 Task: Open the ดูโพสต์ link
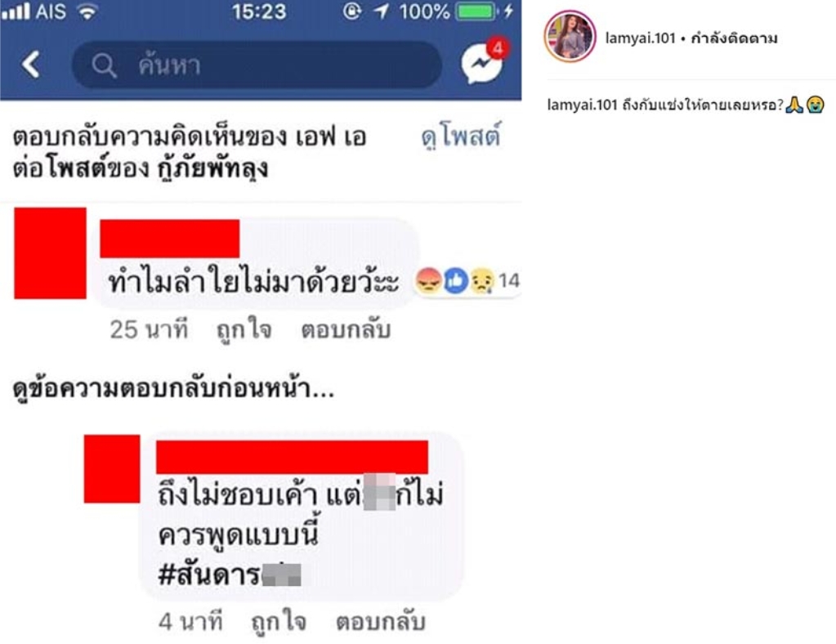pyautogui.click(x=461, y=136)
